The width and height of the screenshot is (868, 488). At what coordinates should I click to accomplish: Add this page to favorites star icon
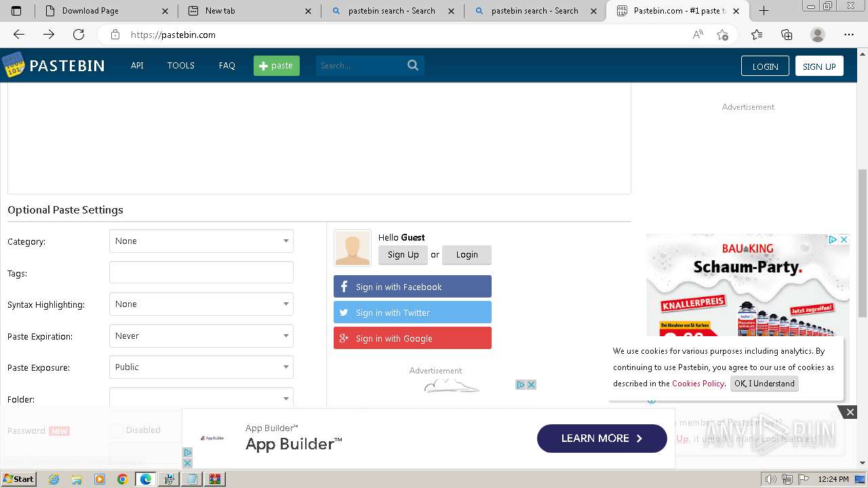(723, 35)
